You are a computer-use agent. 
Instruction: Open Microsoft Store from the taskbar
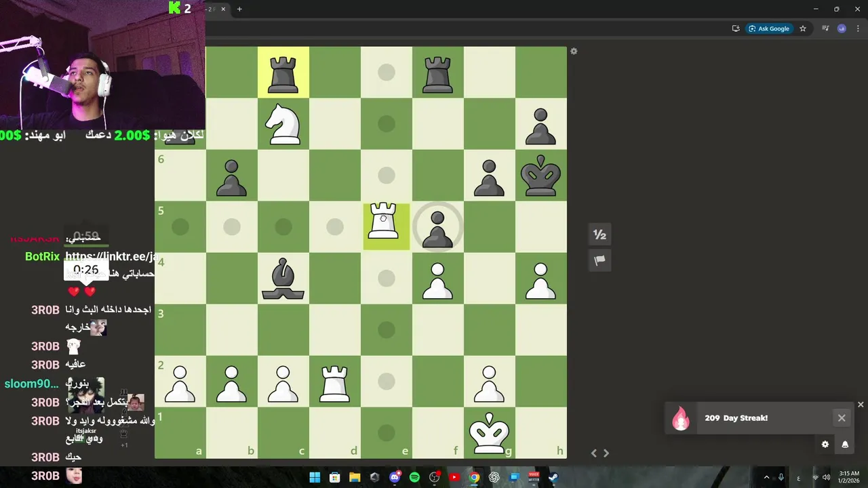(x=334, y=477)
